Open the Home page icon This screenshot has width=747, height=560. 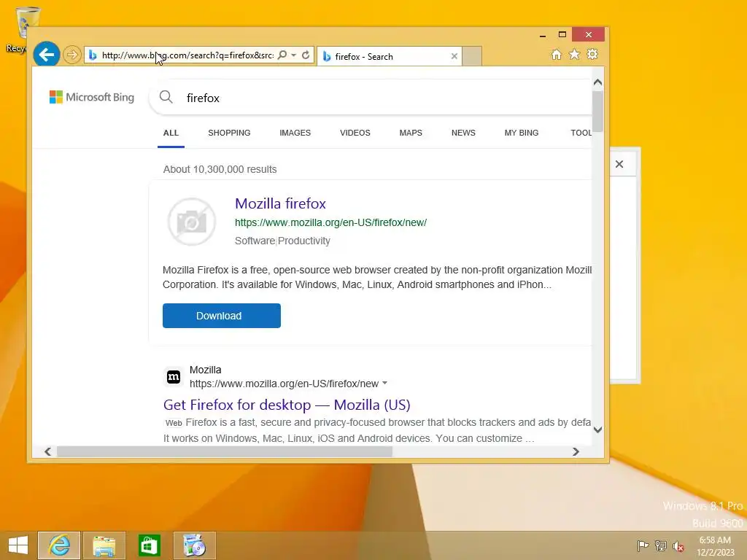[556, 54]
